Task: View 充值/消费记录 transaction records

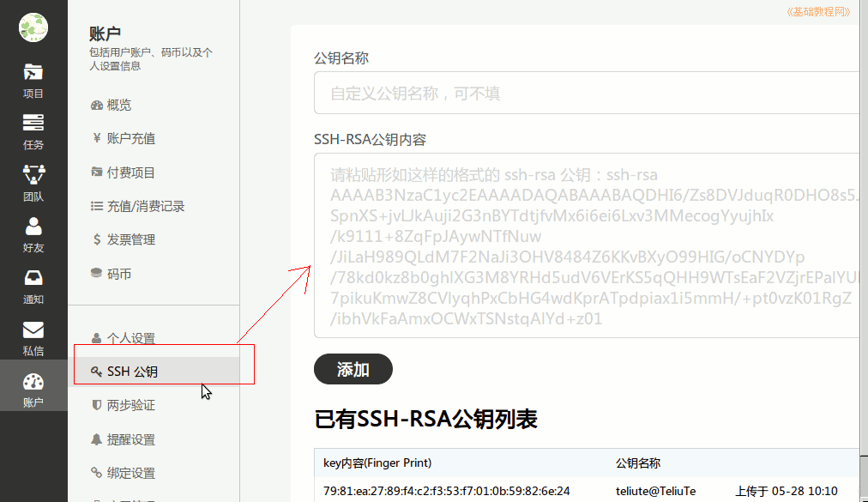Action: coord(145,206)
